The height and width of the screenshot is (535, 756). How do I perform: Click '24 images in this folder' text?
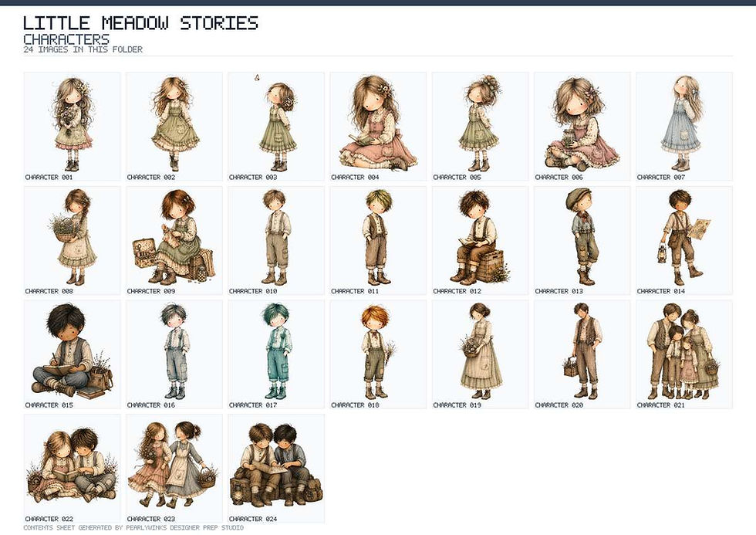click(x=83, y=49)
